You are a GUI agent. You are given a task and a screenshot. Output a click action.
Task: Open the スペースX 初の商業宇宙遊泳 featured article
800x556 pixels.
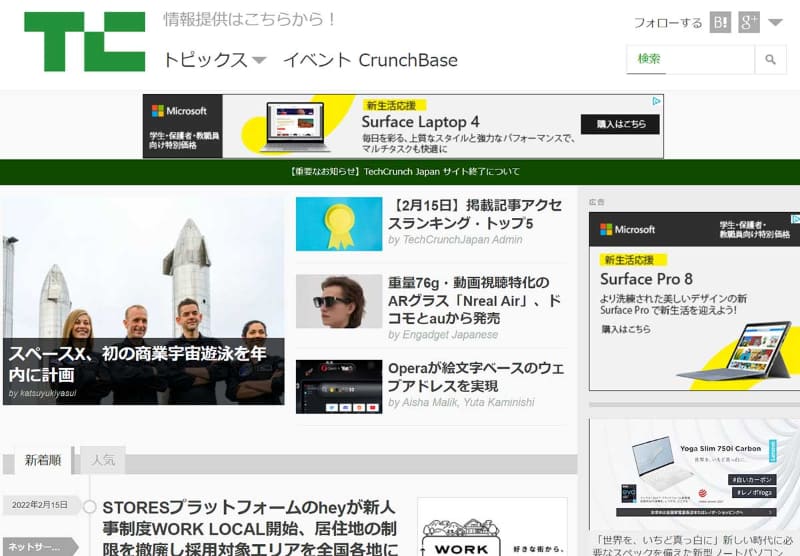[x=138, y=364]
